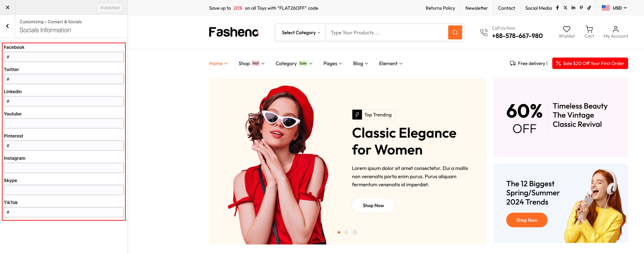Screen dimensions: 644x254
Task: Select the second slider dot indicator
Action: [346, 232]
